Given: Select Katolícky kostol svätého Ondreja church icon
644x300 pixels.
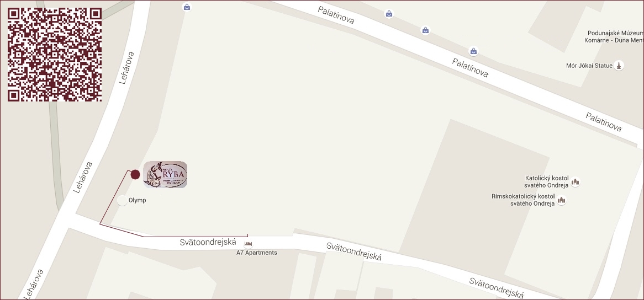Looking at the screenshot, I should (575, 181).
